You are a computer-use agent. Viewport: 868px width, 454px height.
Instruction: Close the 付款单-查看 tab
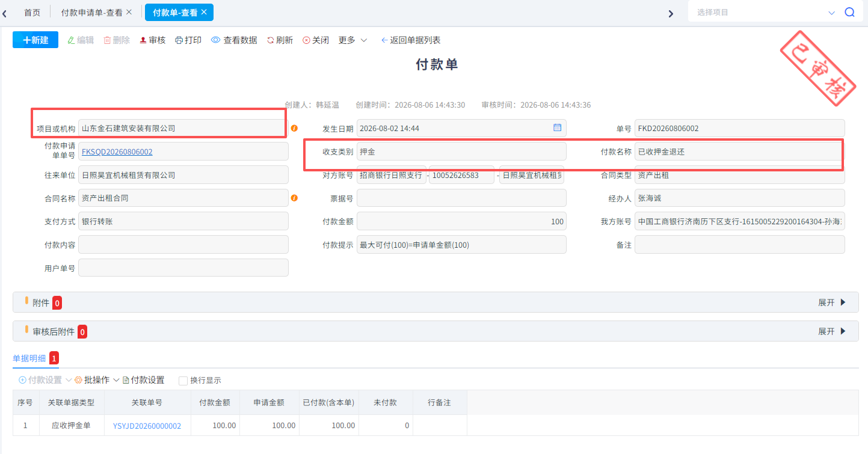click(x=204, y=12)
